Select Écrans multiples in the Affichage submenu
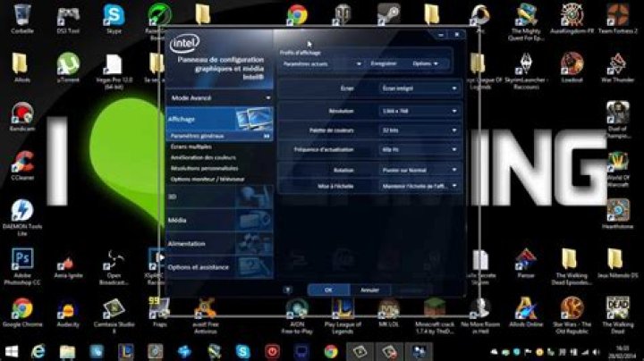Image resolution: width=644 pixels, height=361 pixels. tap(191, 146)
